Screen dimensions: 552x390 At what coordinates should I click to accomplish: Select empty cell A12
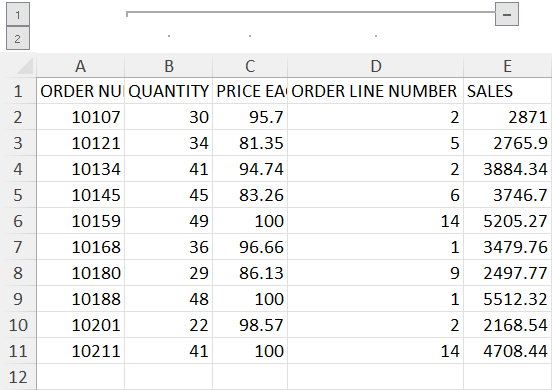tap(81, 377)
